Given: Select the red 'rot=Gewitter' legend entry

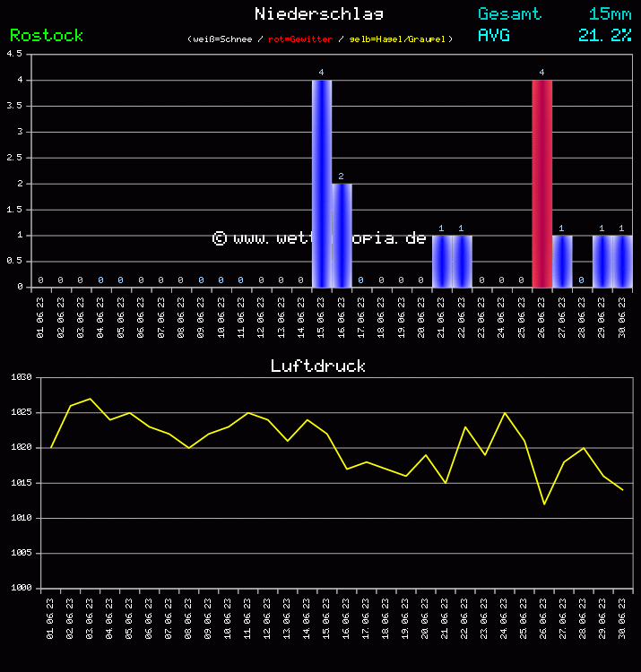Looking at the screenshot, I should (300, 39).
